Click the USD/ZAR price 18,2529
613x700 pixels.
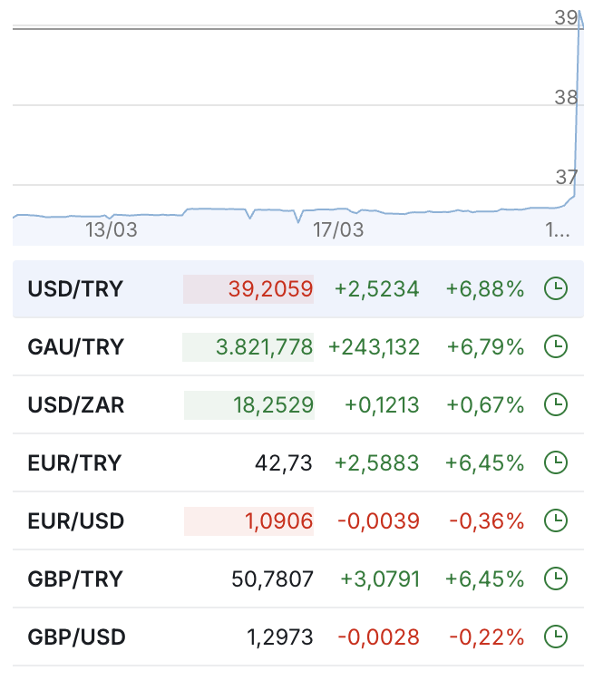click(273, 405)
